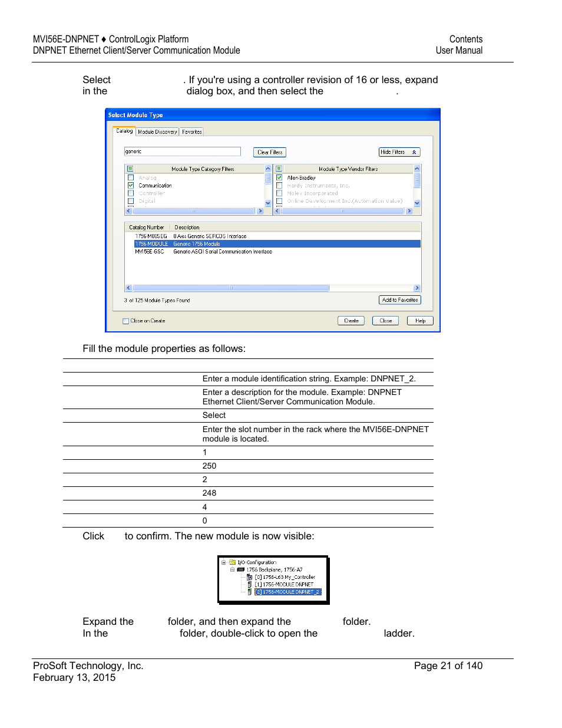
Task: Click the Select Module Type title bar
Action: tap(273, 115)
